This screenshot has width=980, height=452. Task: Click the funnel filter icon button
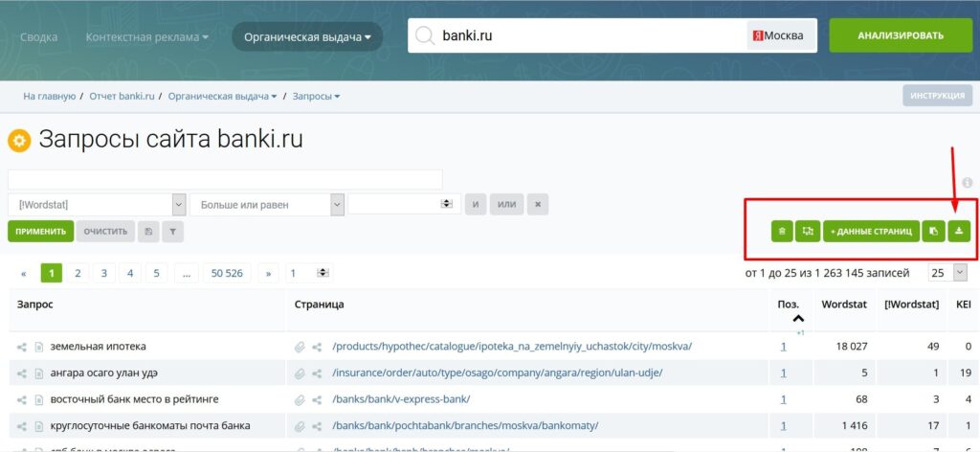pyautogui.click(x=172, y=232)
